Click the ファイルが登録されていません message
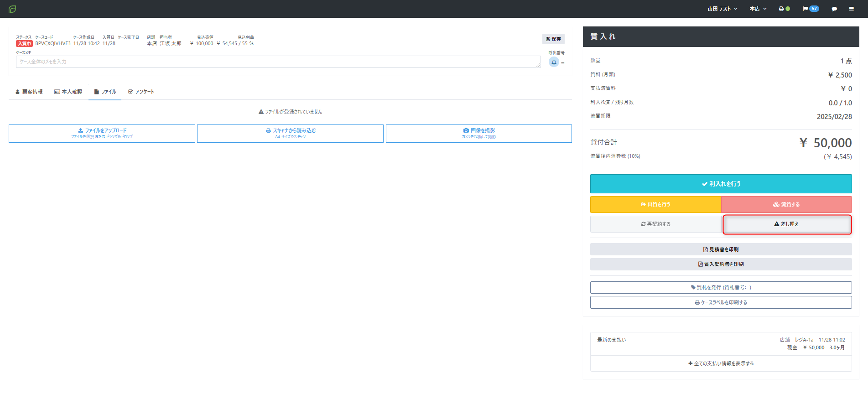Viewport: 868px width, 399px height. pyautogui.click(x=290, y=112)
